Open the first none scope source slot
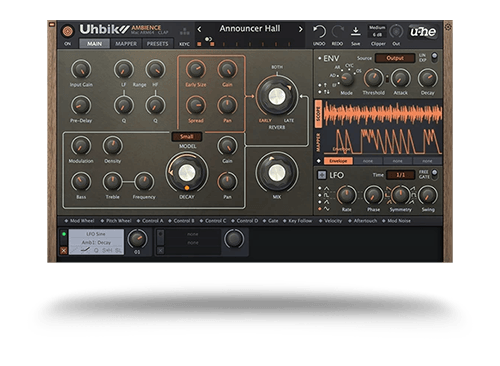Image resolution: width=500 pixels, height=366 pixels. click(x=368, y=161)
